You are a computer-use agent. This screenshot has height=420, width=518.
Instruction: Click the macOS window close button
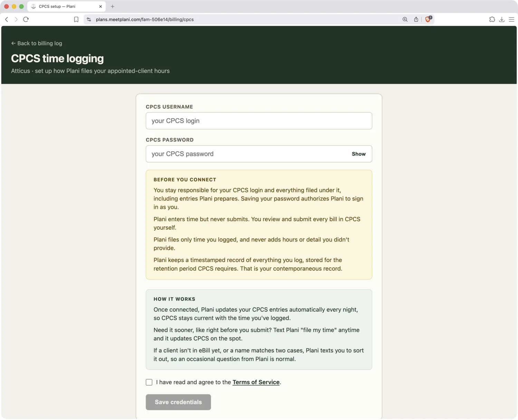[x=6, y=6]
